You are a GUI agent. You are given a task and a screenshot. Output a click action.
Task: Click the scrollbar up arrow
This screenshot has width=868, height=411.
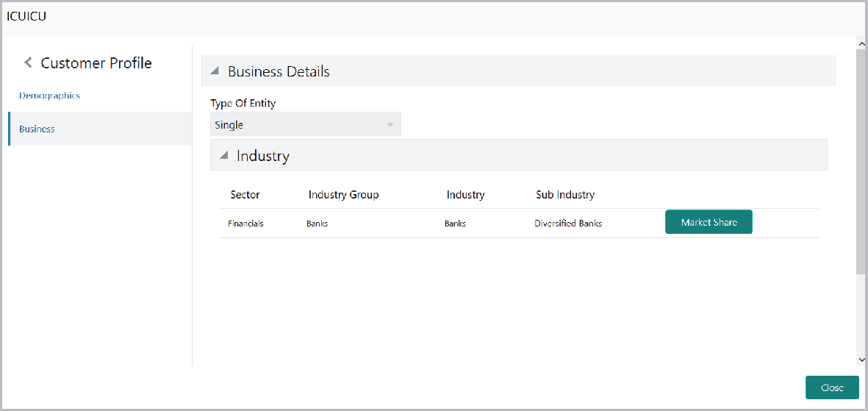[x=861, y=45]
